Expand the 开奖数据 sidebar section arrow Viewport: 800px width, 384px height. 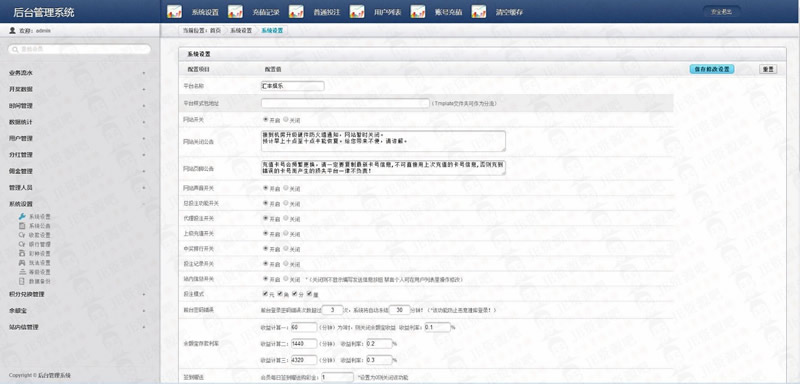tap(143, 89)
